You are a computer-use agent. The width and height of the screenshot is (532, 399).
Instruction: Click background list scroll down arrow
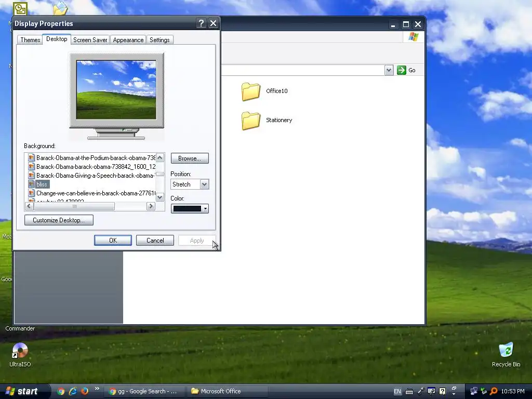[160, 197]
